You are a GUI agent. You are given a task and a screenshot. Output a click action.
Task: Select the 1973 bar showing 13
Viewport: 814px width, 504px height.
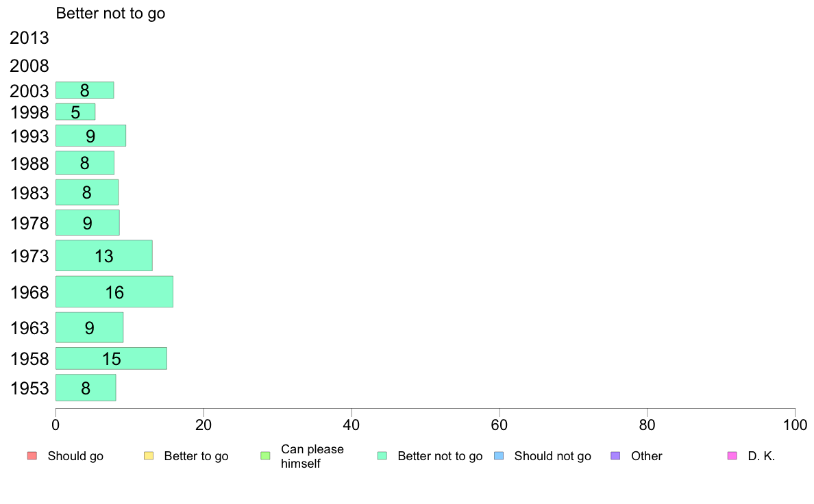(104, 255)
